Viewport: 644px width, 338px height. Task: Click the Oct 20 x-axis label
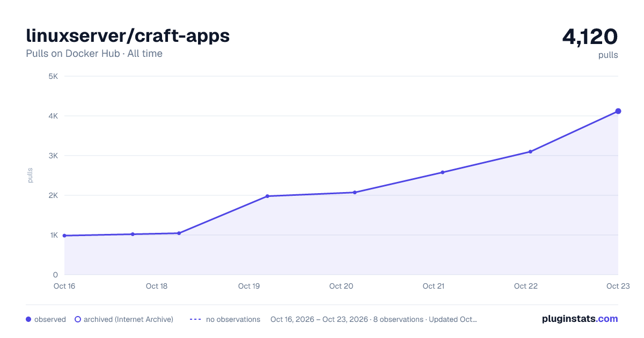(341, 286)
